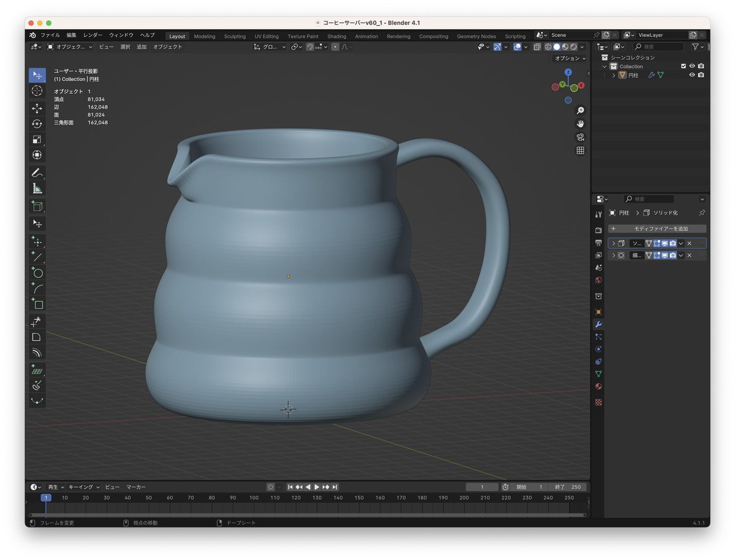Open the Scene properties tab

click(x=598, y=267)
